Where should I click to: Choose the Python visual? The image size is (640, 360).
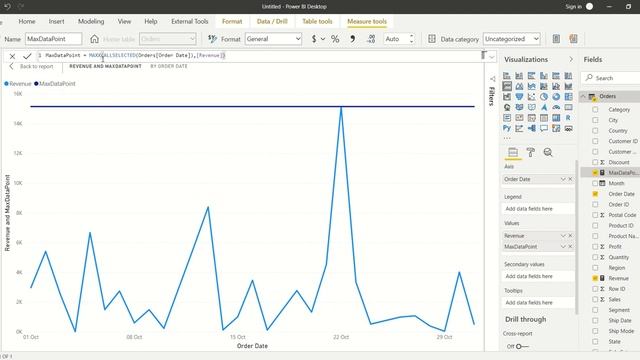(x=507, y=128)
